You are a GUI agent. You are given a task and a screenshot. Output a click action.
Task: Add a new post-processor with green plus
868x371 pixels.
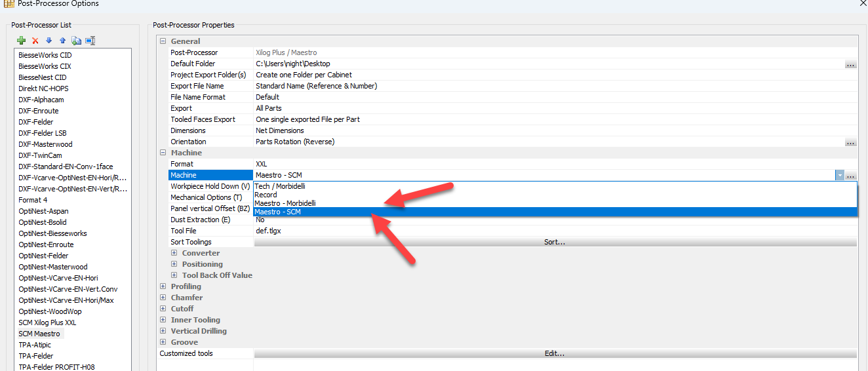(22, 41)
